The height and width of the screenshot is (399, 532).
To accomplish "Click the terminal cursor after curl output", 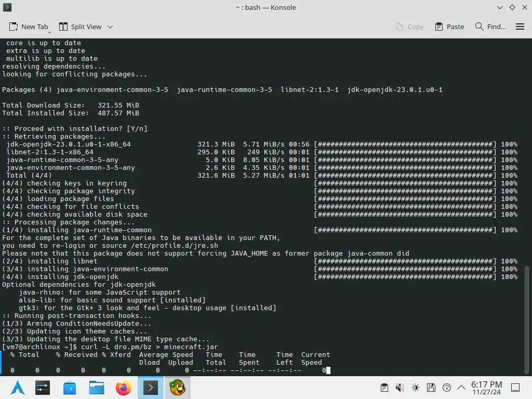I will [328, 370].
